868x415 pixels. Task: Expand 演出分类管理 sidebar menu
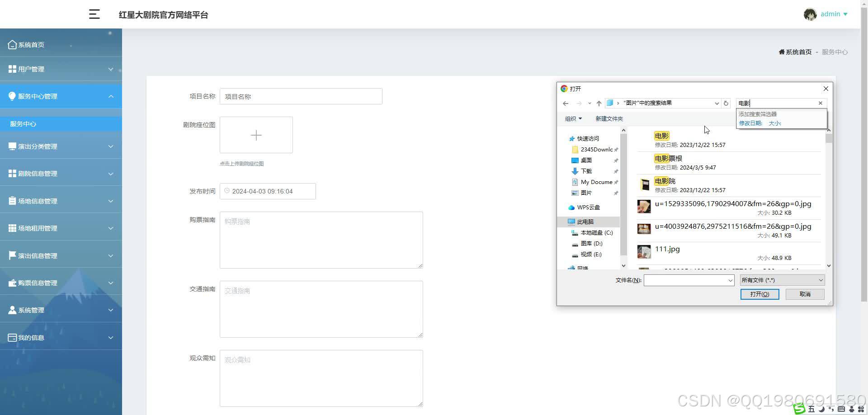tap(61, 146)
